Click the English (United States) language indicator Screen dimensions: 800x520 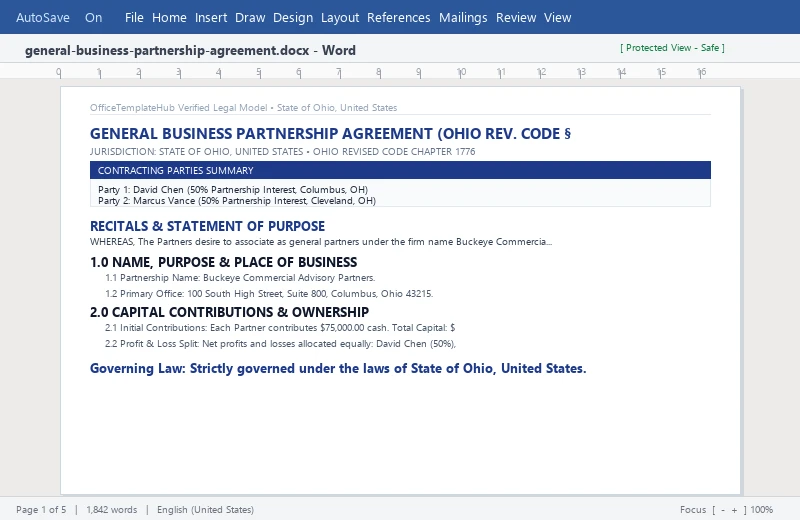point(205,509)
